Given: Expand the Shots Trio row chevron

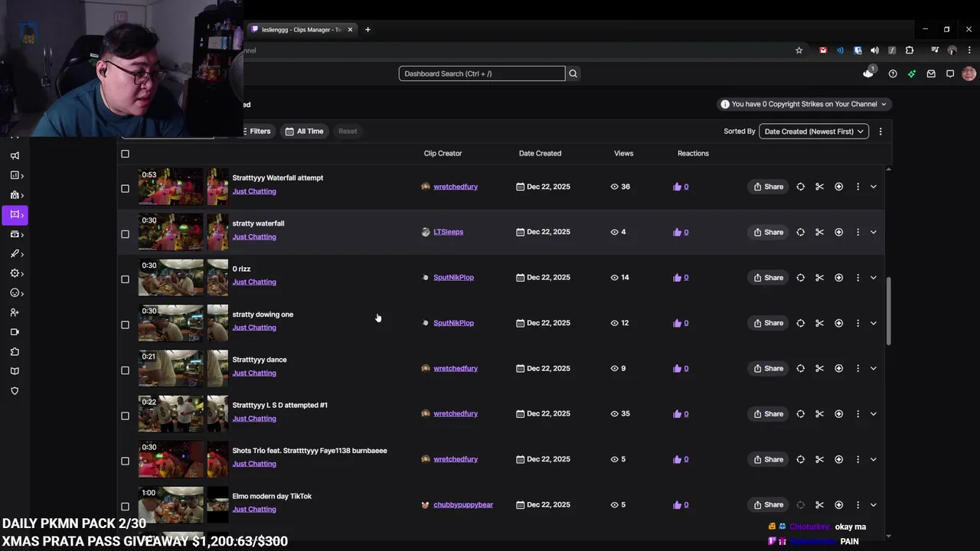Looking at the screenshot, I should click(x=873, y=459).
